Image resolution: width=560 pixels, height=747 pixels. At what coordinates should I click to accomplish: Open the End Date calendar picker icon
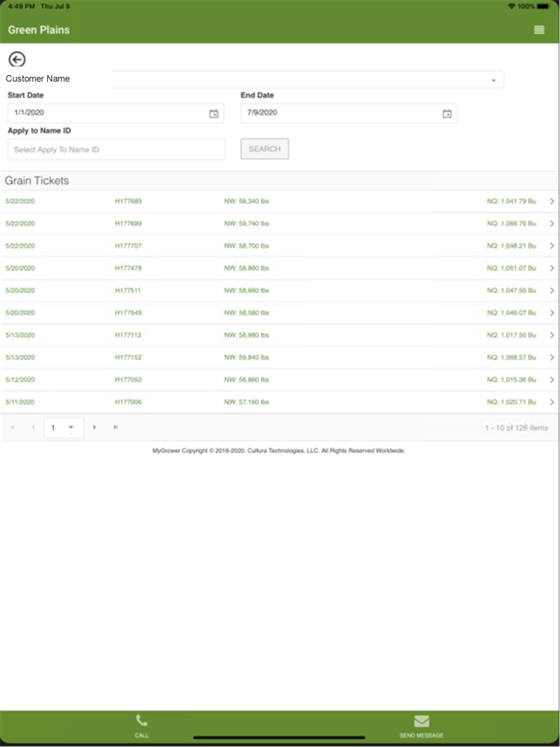point(447,114)
